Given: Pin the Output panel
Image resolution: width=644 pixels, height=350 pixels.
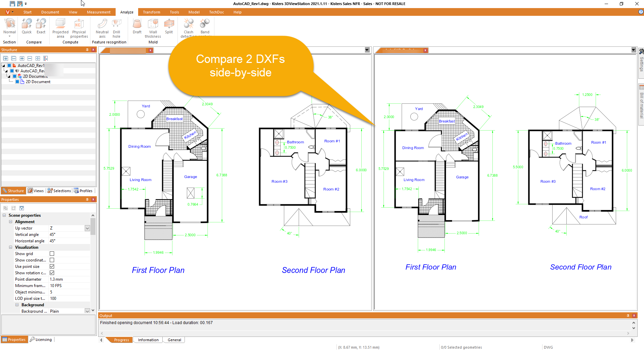Looking at the screenshot, I should pos(628,315).
